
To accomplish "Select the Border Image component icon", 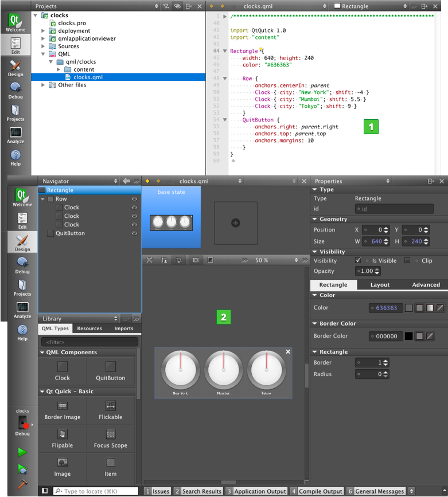I will (x=63, y=406).
